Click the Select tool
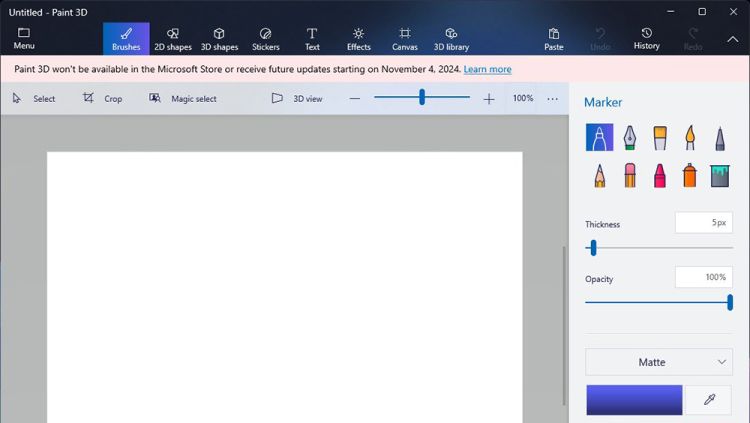Image resolution: width=750 pixels, height=423 pixels. (x=33, y=99)
